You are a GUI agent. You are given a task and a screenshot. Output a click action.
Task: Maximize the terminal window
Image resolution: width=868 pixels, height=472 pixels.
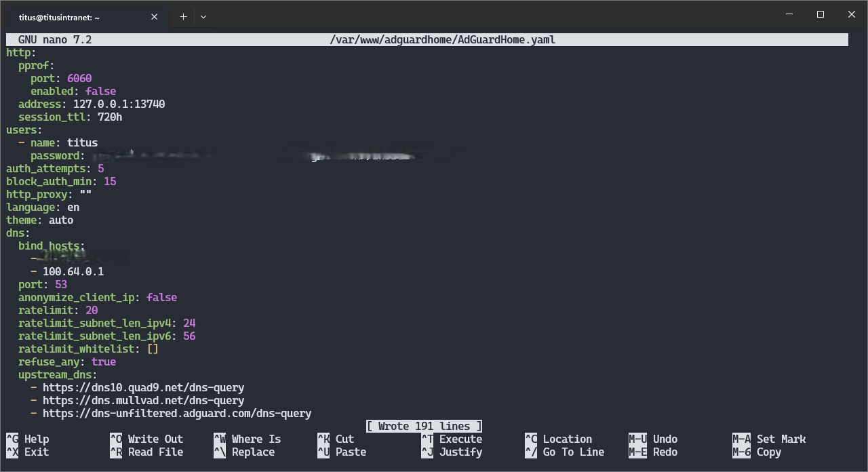[x=820, y=14]
